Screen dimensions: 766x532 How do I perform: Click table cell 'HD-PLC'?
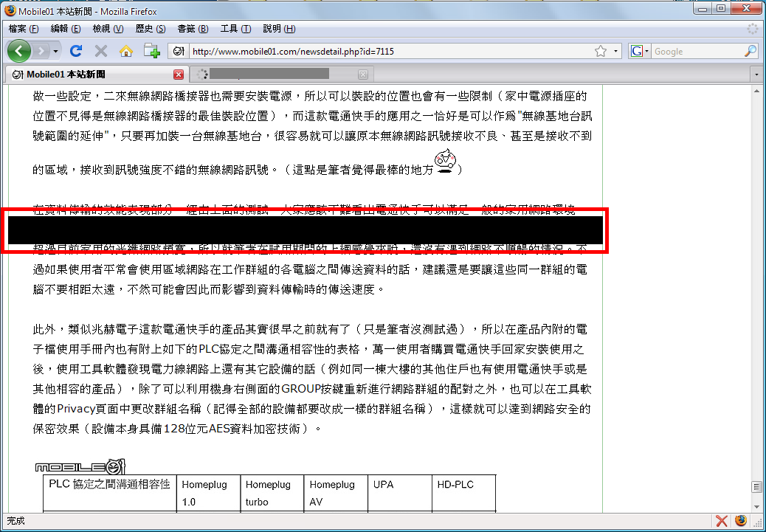pyautogui.click(x=463, y=493)
